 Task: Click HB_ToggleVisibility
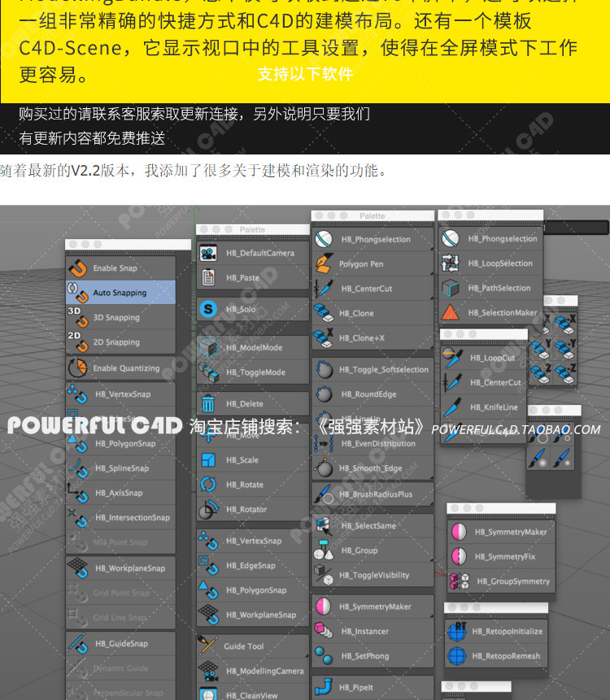pos(373,575)
